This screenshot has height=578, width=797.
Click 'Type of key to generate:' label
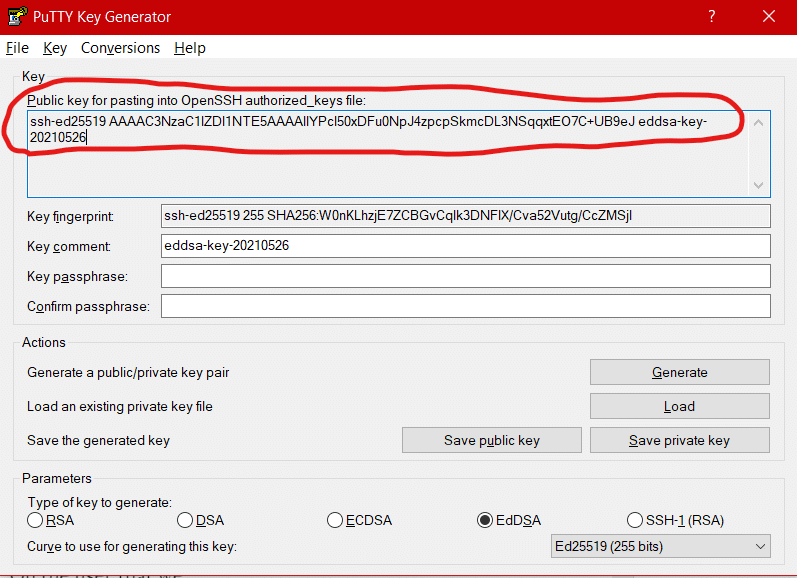point(100,502)
